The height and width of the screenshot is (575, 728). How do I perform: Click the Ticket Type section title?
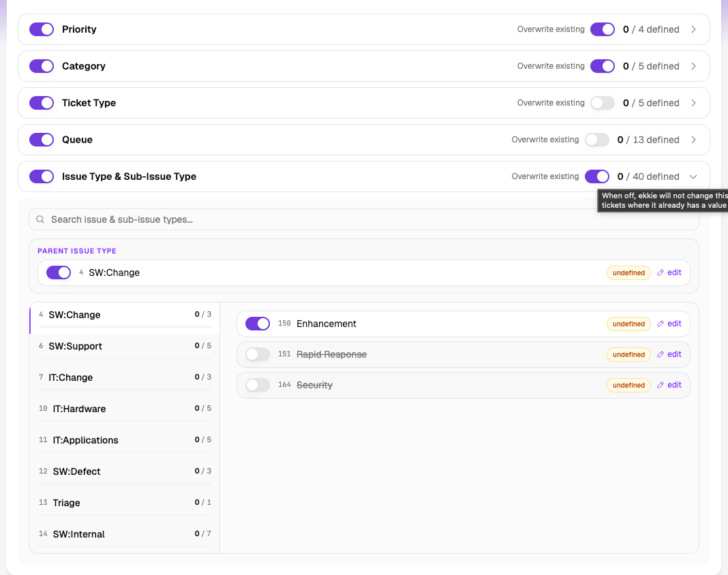pos(89,103)
